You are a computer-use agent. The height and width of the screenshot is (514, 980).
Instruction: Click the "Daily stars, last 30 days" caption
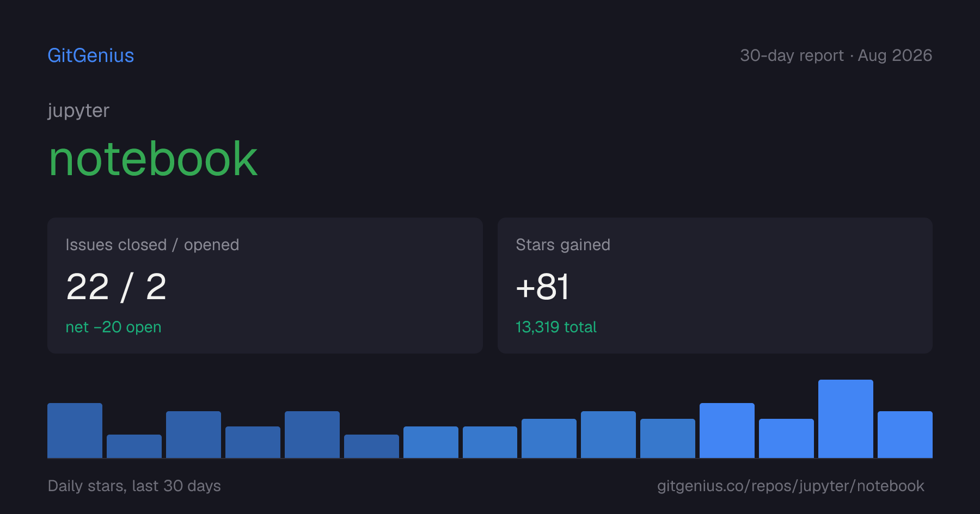(x=134, y=486)
